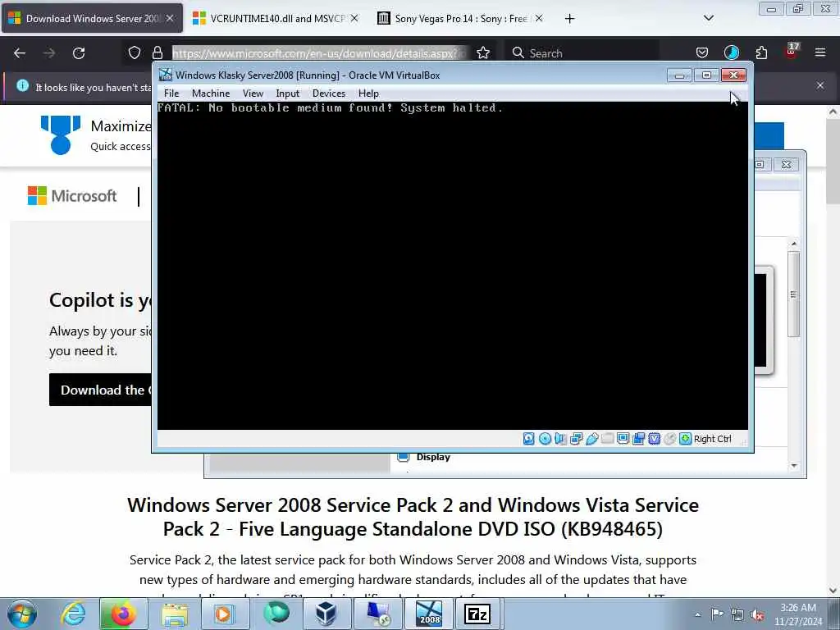
Task: Go back with Firefox back arrow
Action: tap(20, 53)
